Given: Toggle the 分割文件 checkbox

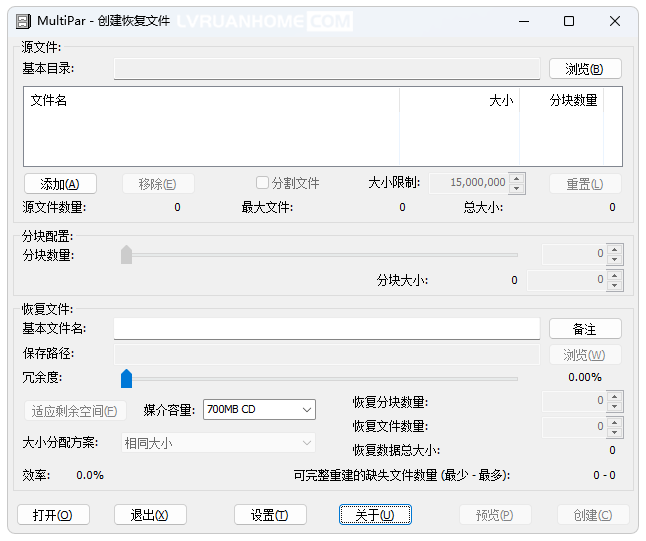Looking at the screenshot, I should (x=263, y=183).
